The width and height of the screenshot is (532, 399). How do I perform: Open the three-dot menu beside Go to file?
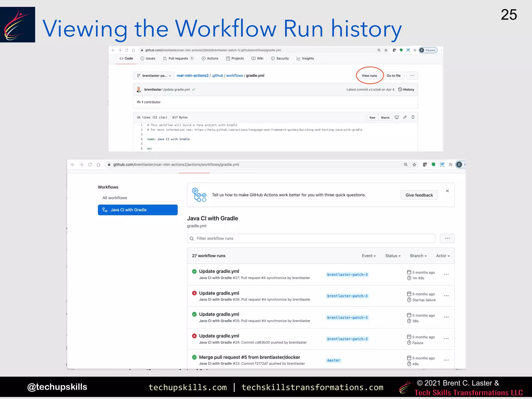click(x=412, y=76)
